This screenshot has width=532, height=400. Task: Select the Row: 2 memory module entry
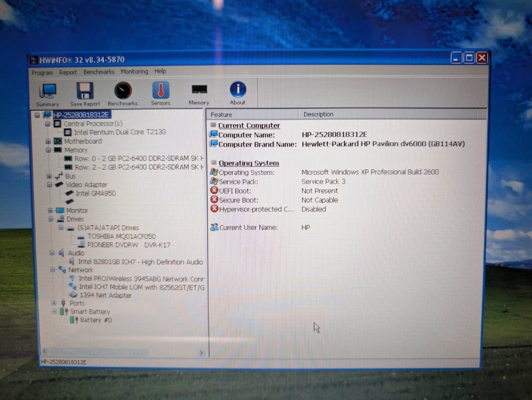point(139,167)
